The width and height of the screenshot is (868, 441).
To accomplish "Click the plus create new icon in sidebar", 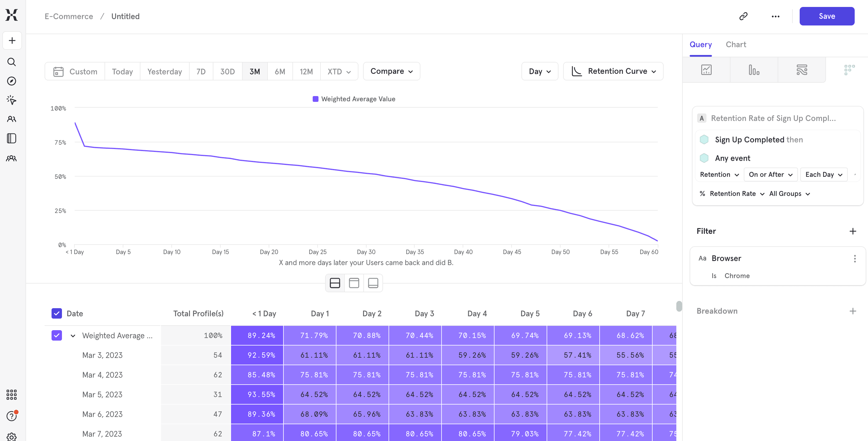I will point(12,41).
